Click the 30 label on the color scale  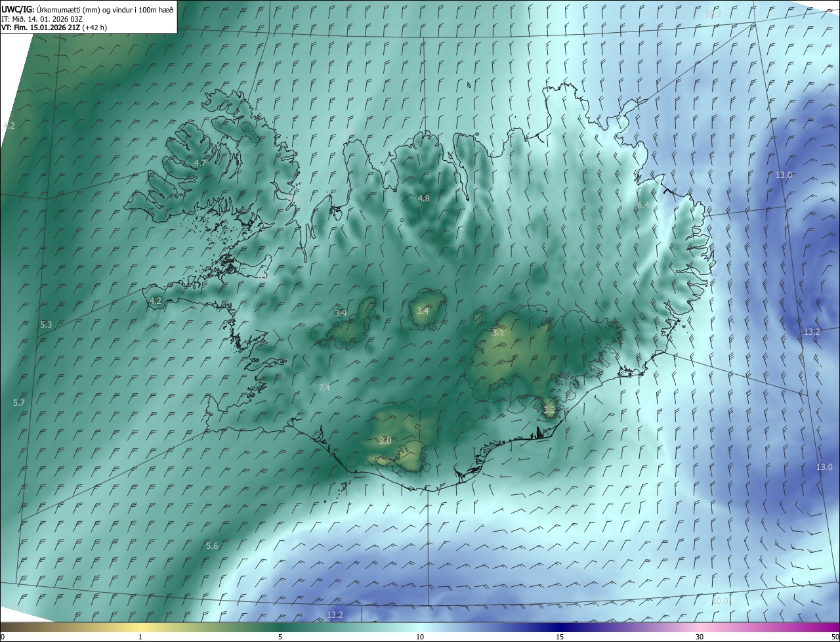[700, 637]
